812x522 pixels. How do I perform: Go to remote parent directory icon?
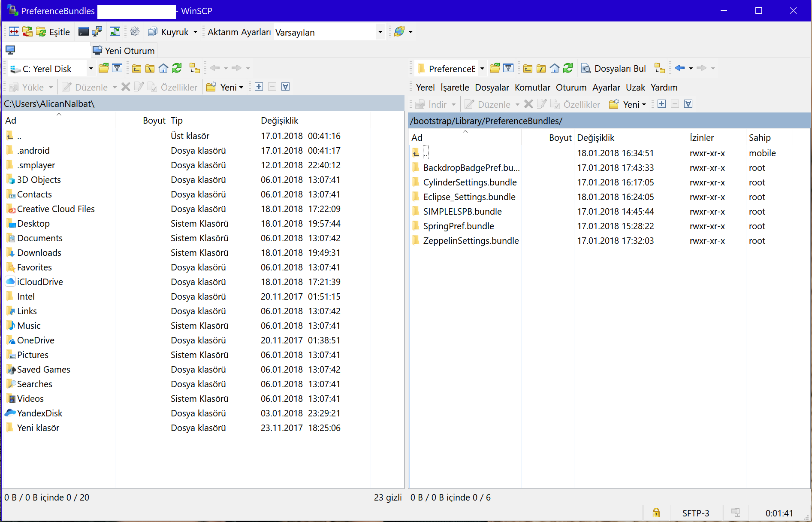[x=528, y=68]
